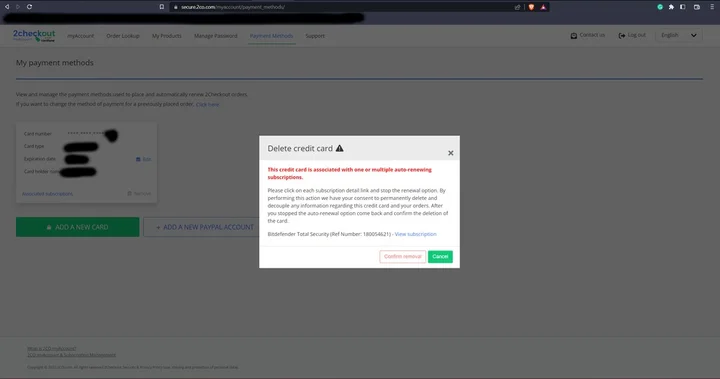Image resolution: width=720 pixels, height=379 pixels.
Task: Open the Brave shield icon
Action: (x=531, y=7)
